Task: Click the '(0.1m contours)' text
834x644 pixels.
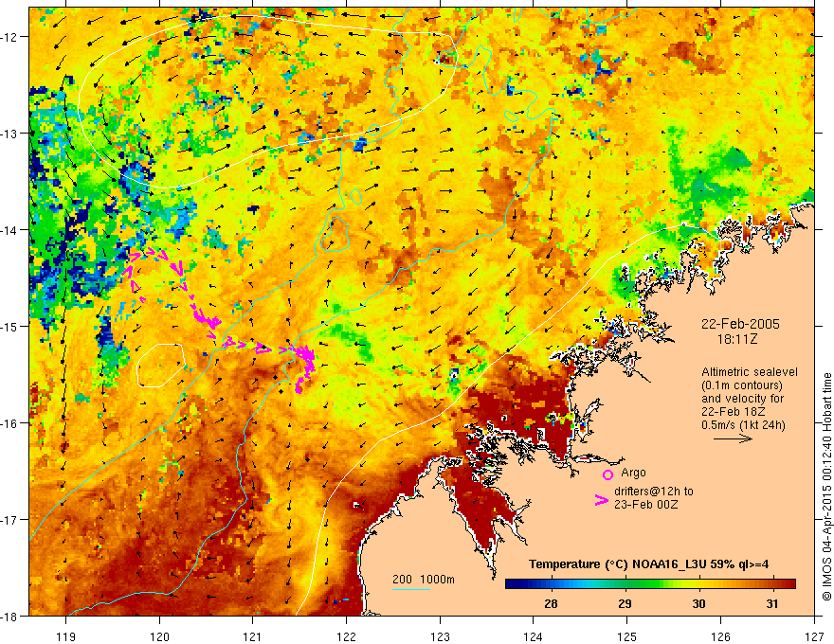Action: [742, 385]
